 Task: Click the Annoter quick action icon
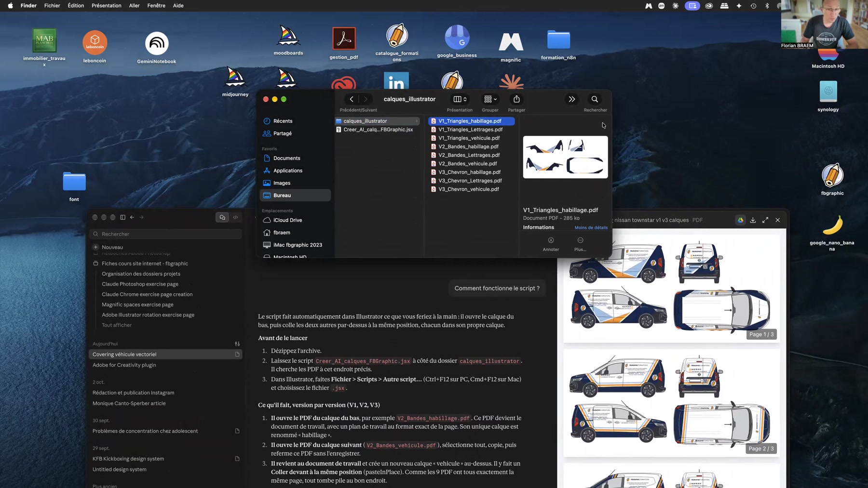point(551,240)
